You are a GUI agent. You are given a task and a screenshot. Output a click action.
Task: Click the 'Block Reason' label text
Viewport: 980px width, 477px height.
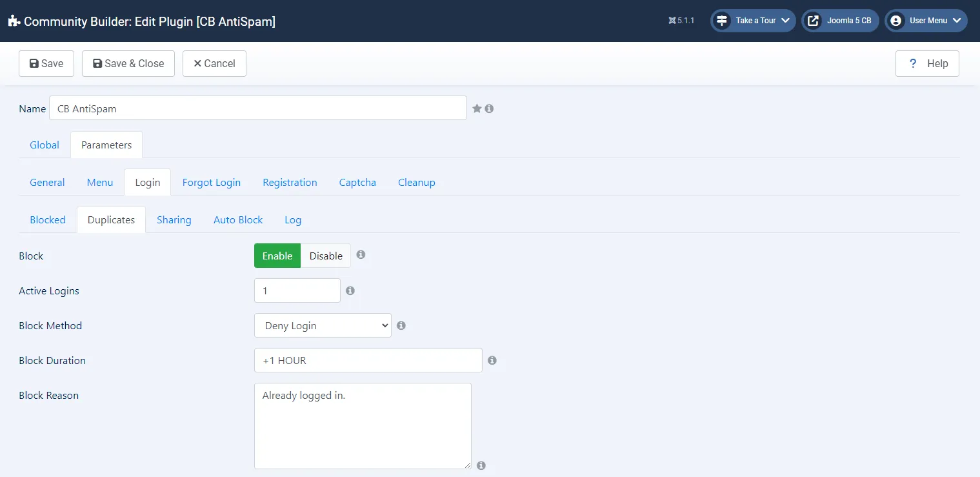[49, 395]
